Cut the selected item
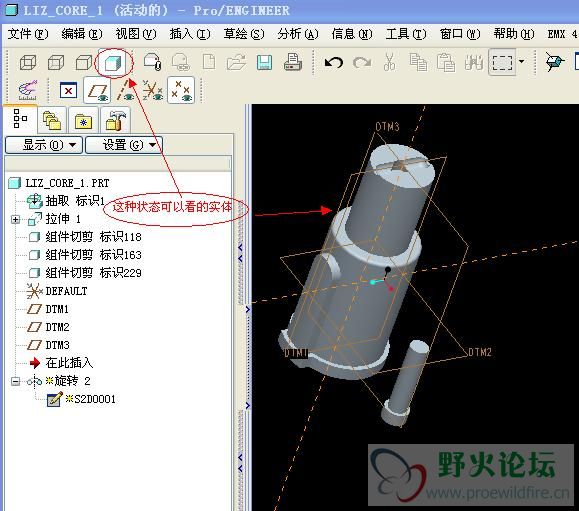This screenshot has height=511, width=579. (390, 62)
